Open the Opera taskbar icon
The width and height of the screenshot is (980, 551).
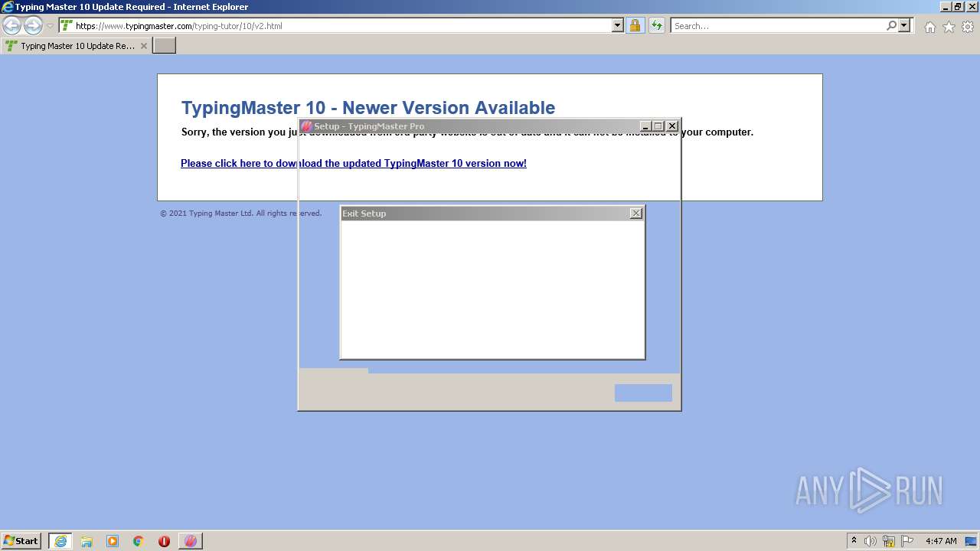coord(164,541)
